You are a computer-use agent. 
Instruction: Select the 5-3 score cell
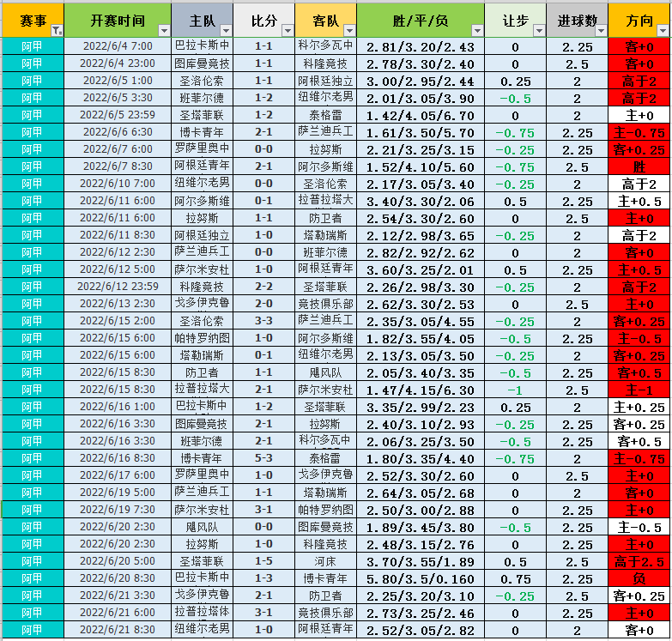263,458
